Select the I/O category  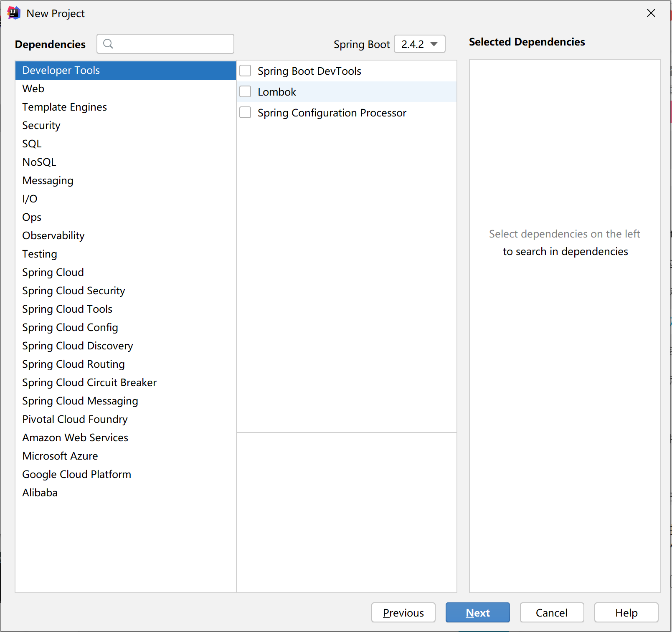pyautogui.click(x=126, y=199)
